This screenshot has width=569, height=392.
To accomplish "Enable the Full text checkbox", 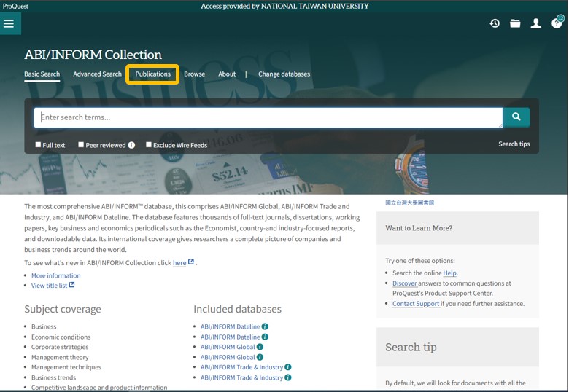I will point(39,145).
